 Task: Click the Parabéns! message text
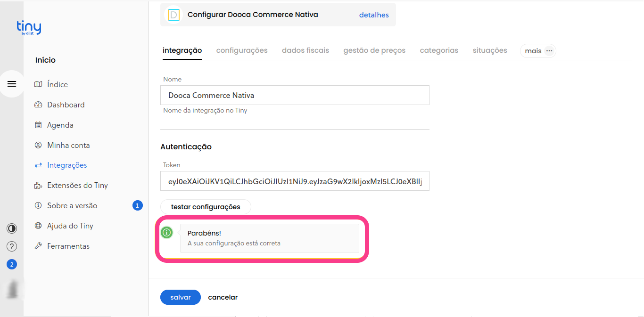pos(204,233)
